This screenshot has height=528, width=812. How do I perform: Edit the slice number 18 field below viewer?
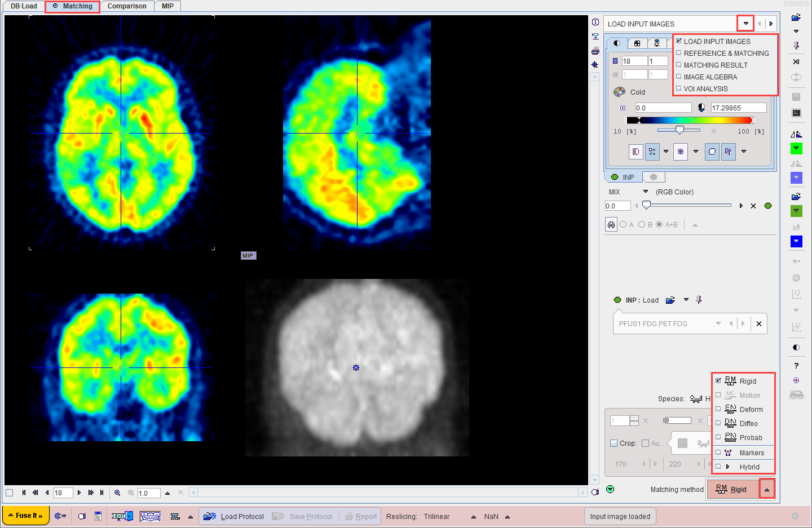click(63, 493)
